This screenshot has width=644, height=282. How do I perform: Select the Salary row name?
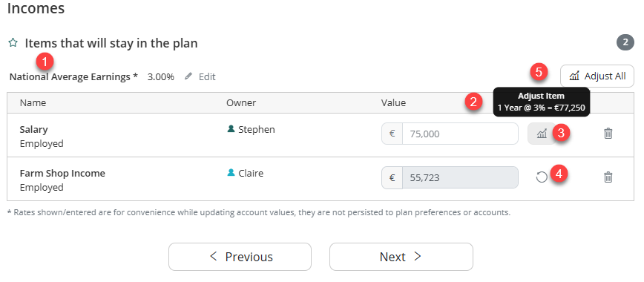click(x=33, y=129)
